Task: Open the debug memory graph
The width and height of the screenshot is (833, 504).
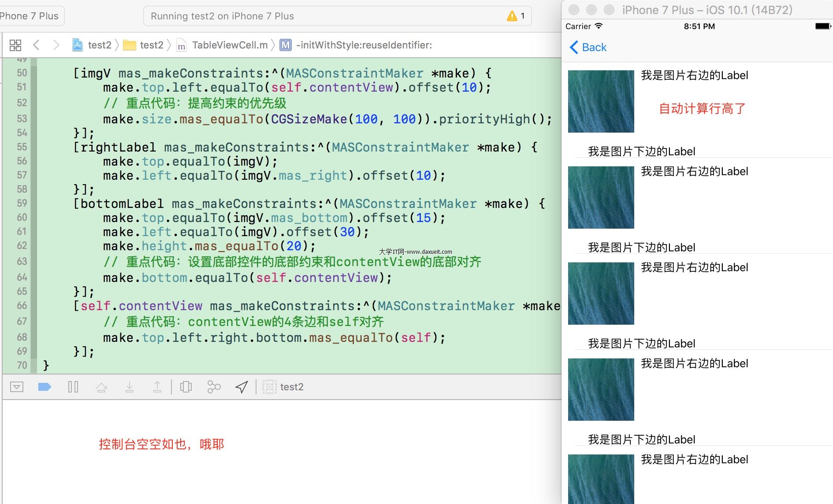Action: [x=214, y=387]
